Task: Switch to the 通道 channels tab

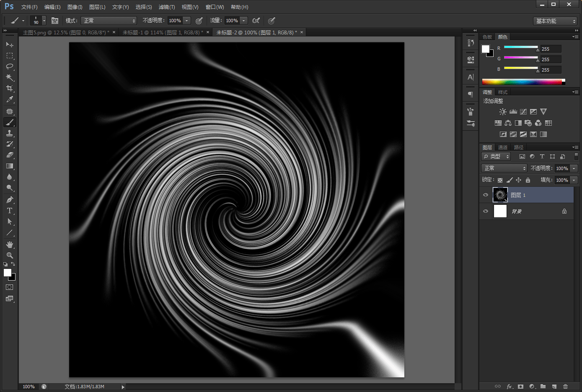Action: pyautogui.click(x=503, y=147)
